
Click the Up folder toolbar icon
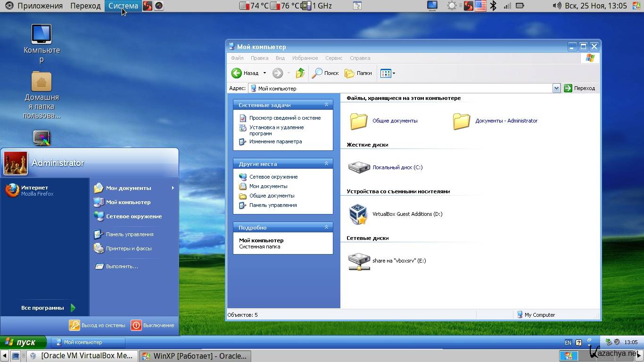point(300,73)
